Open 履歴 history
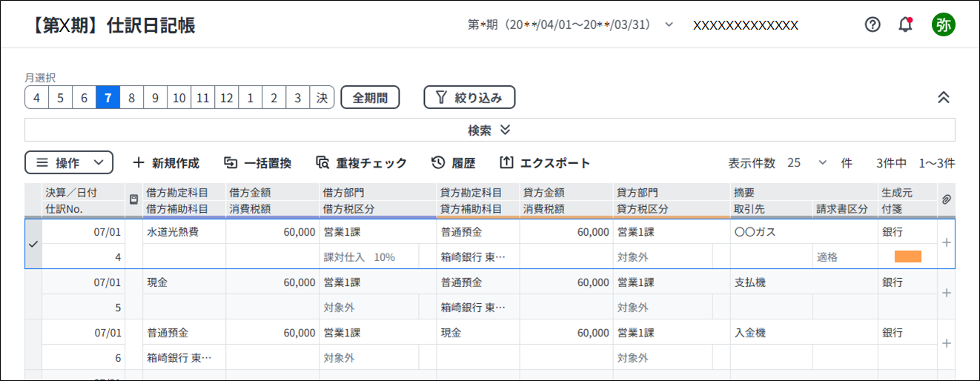The height and width of the screenshot is (381, 980). point(453,163)
